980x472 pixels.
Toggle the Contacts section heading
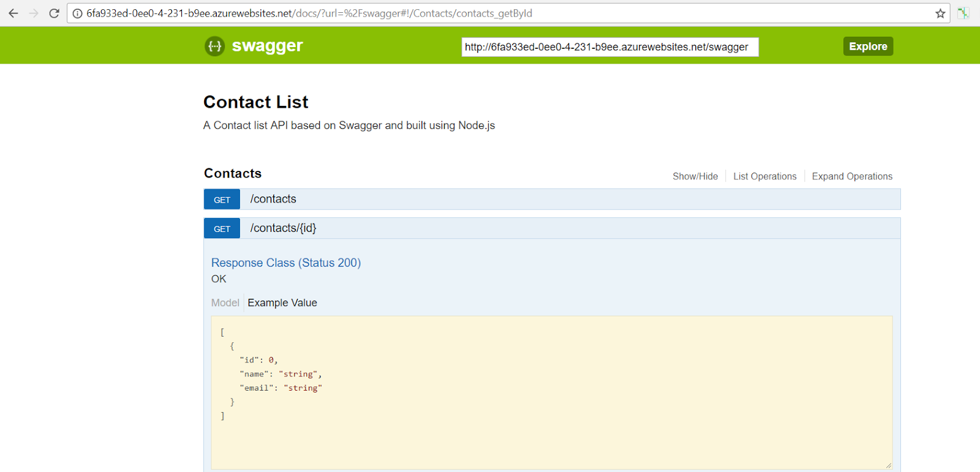[233, 174]
